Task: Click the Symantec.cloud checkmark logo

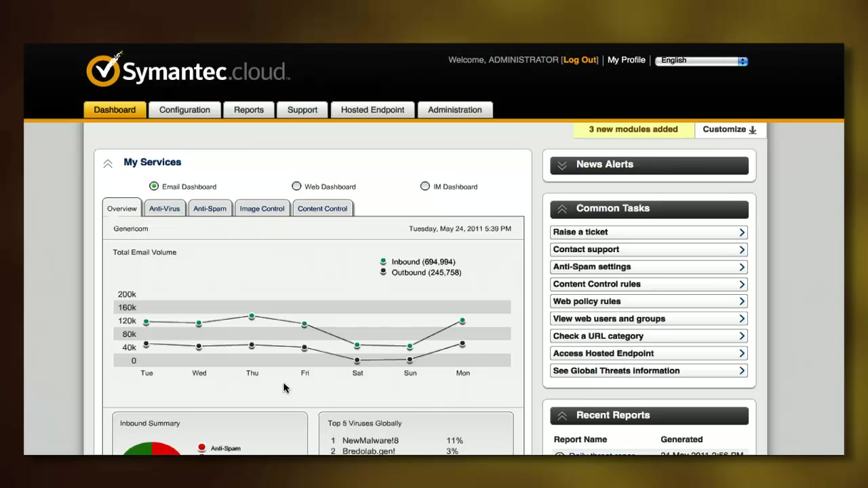Action: (x=104, y=70)
